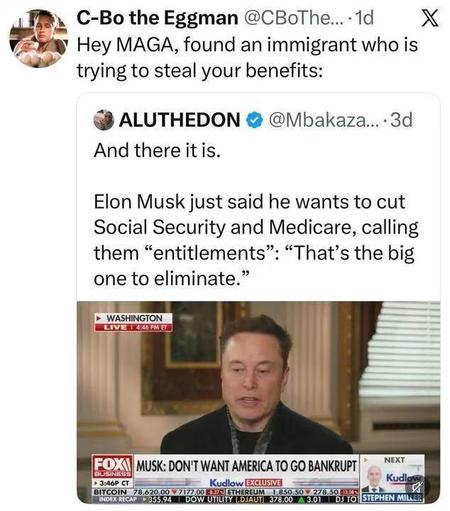
Task: Click the NEXT Kudlow Stephen Miller preview
Action: tap(392, 479)
